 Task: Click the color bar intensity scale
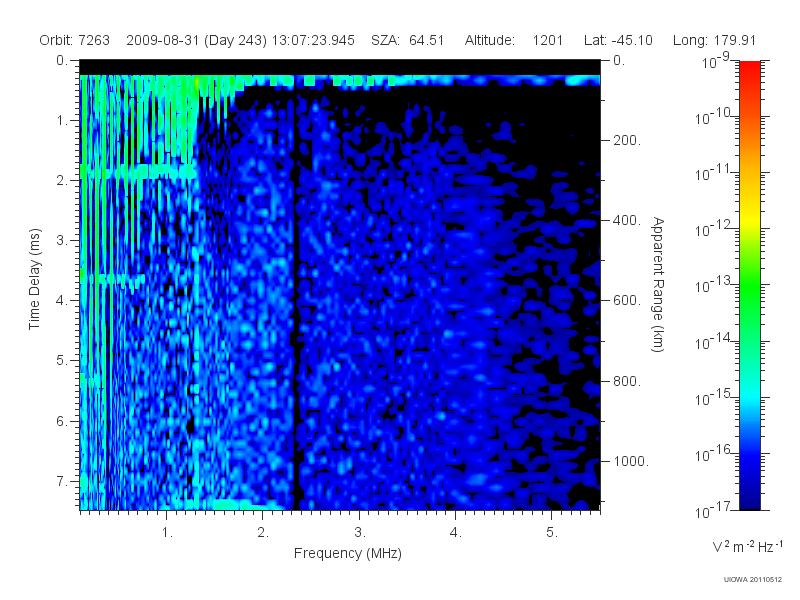point(749,285)
